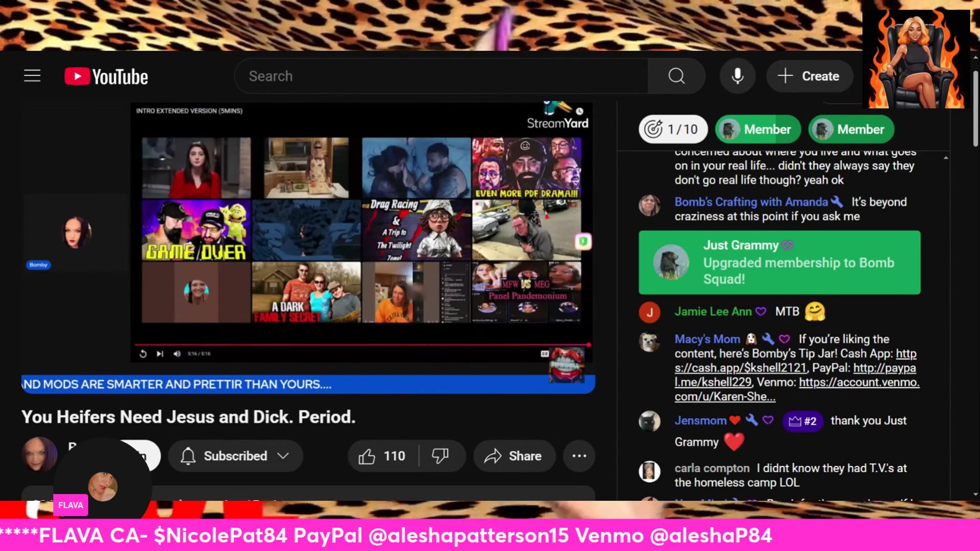Viewport: 980px width, 551px height.
Task: Open the 1/10 goal chip
Action: coord(672,129)
